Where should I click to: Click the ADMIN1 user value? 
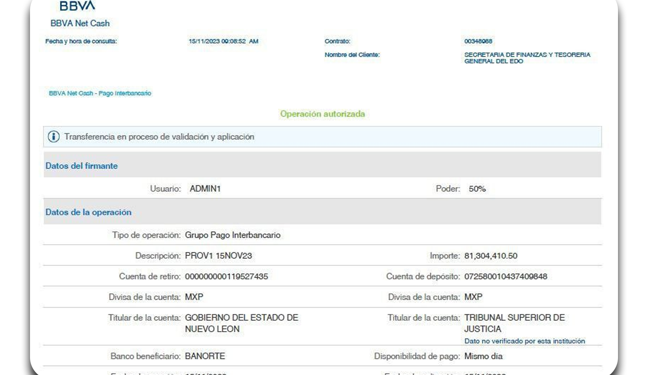point(205,189)
